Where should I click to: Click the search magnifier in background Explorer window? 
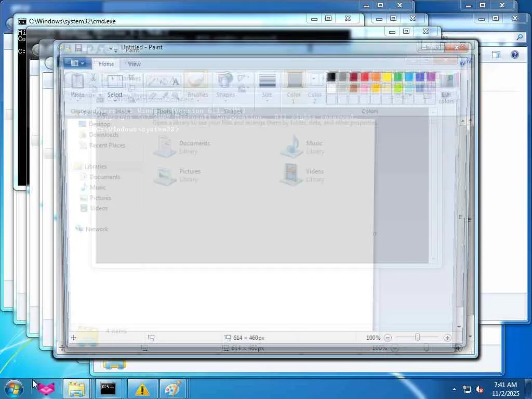click(x=520, y=37)
